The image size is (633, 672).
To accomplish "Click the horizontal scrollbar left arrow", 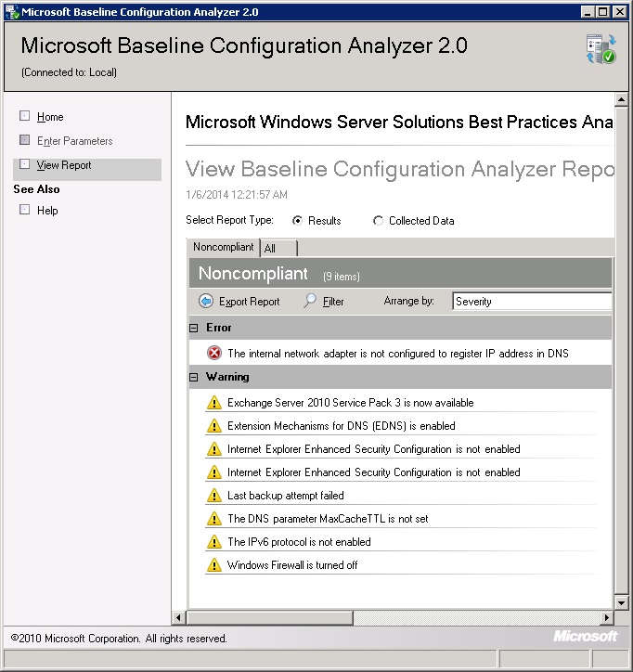I will coord(179,617).
